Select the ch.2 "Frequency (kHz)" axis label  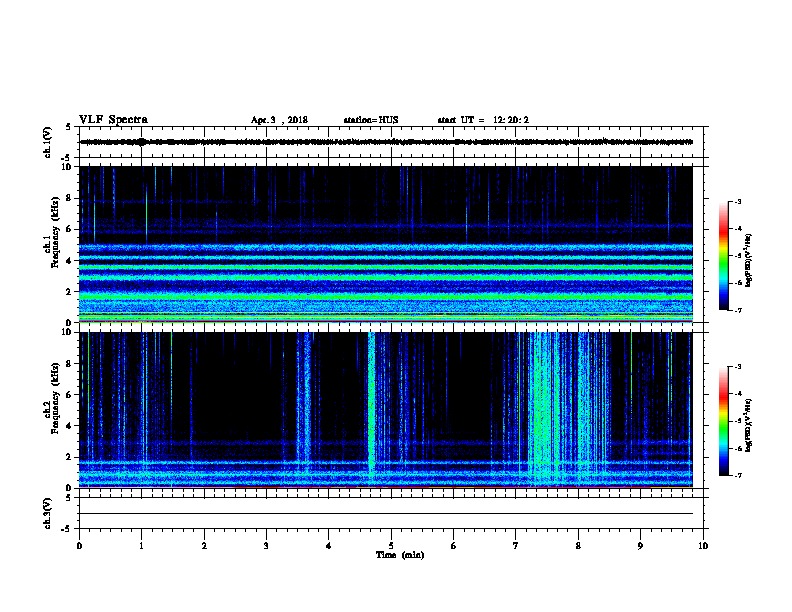click(x=55, y=398)
